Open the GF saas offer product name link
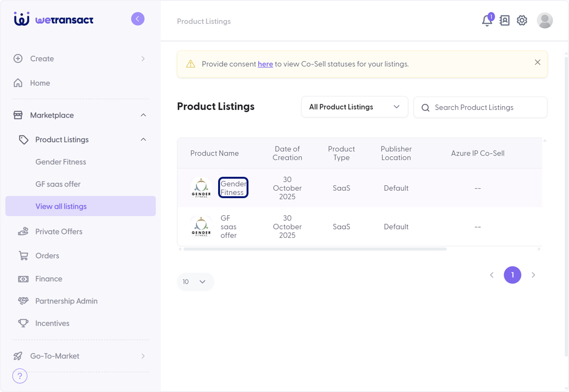This screenshot has height=392, width=569. coord(229,227)
